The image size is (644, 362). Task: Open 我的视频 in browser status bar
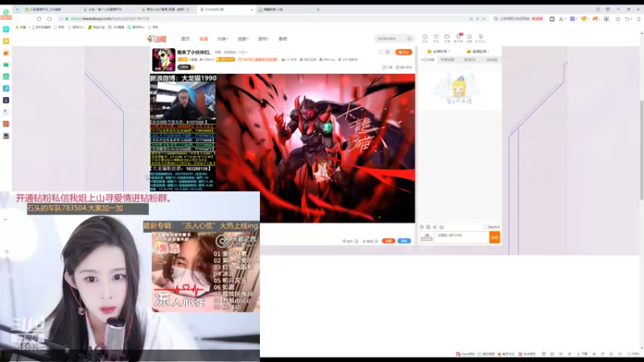(486, 354)
